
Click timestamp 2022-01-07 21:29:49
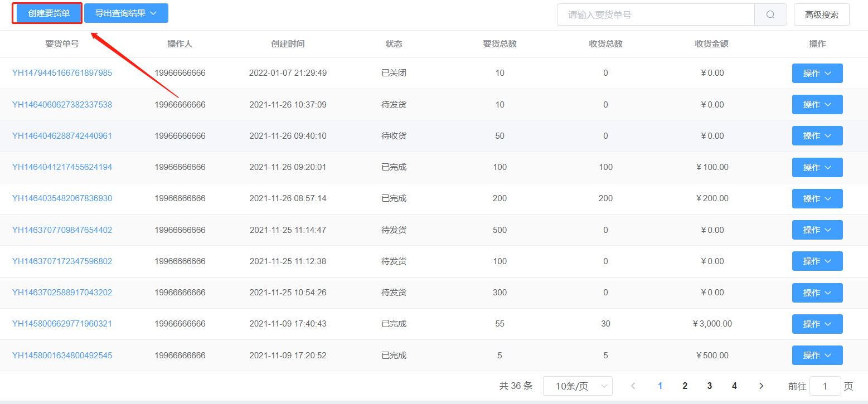tap(288, 73)
